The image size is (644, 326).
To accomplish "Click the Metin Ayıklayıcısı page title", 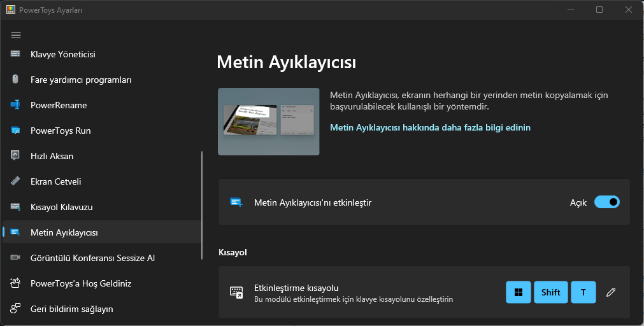I will click(x=286, y=62).
